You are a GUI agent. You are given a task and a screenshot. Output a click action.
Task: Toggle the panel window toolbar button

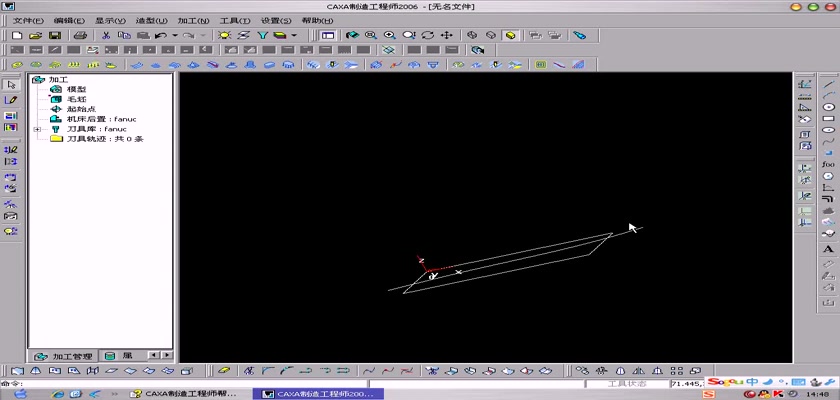[327, 35]
